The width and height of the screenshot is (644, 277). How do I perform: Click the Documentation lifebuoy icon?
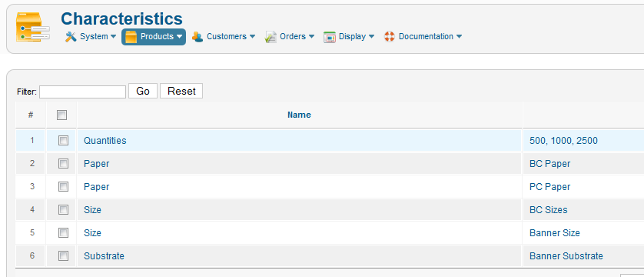pyautogui.click(x=390, y=37)
